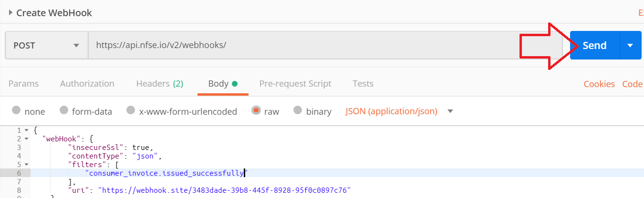Choose the form-data radio option
The image size is (644, 198).
click(64, 111)
